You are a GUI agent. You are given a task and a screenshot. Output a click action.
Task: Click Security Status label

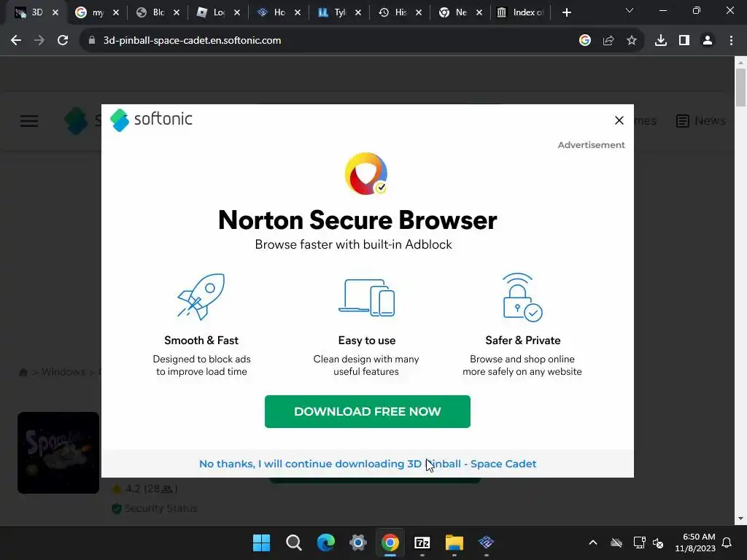160,508
